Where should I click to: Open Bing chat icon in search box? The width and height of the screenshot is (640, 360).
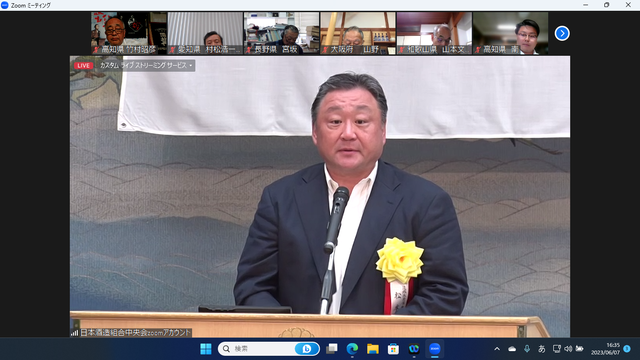[306, 349]
